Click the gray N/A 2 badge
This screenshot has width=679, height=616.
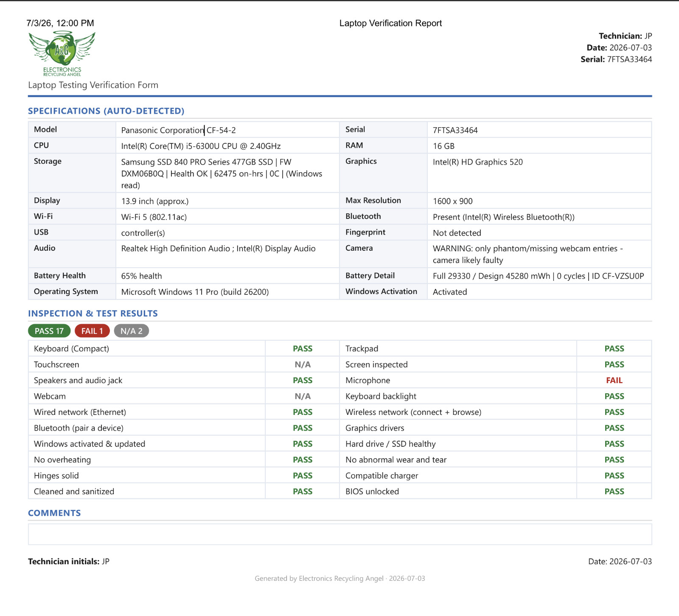click(x=132, y=331)
